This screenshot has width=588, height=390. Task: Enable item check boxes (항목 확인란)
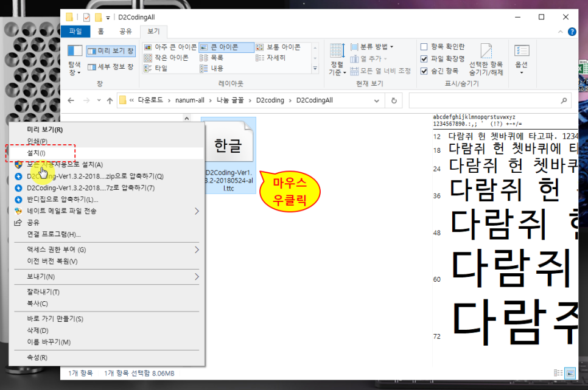[443, 46]
